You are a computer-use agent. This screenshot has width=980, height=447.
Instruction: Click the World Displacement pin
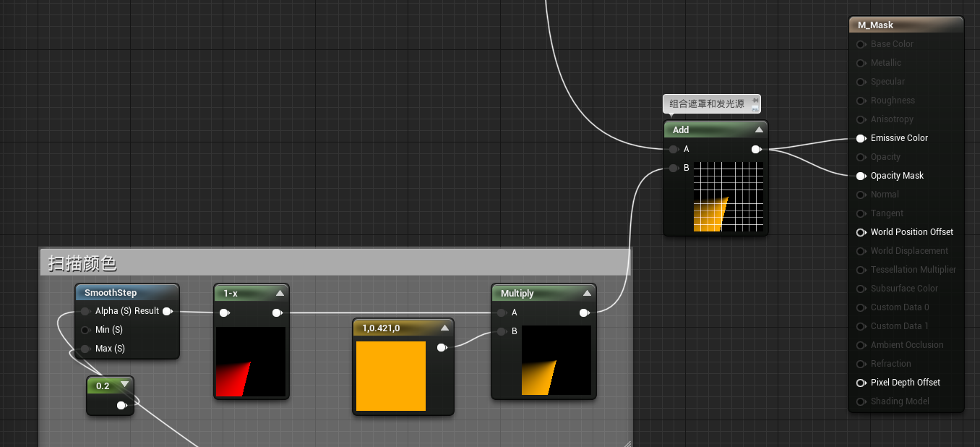point(861,251)
